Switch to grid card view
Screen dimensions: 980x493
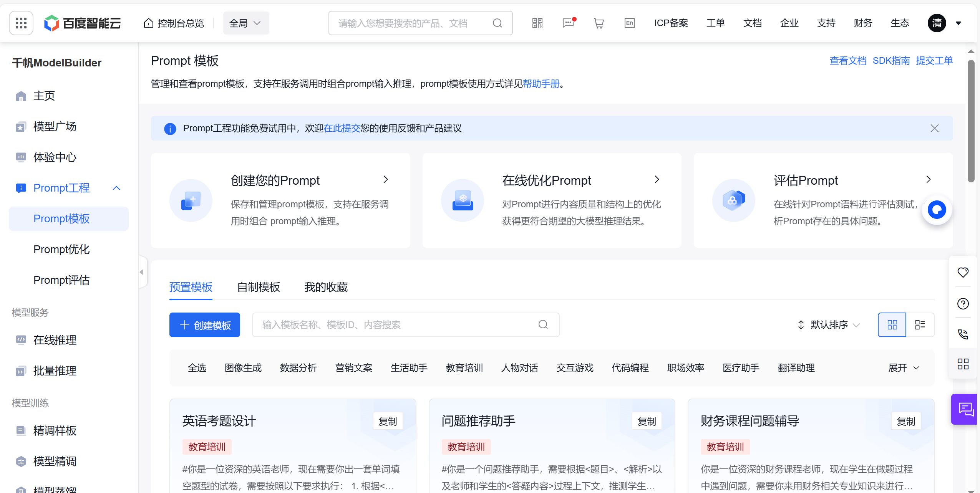tap(892, 325)
